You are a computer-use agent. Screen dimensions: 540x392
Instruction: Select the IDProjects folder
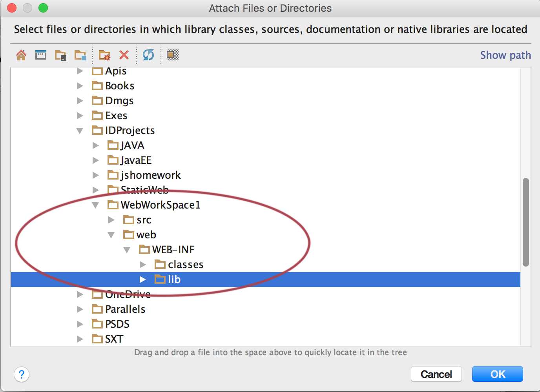(x=123, y=131)
